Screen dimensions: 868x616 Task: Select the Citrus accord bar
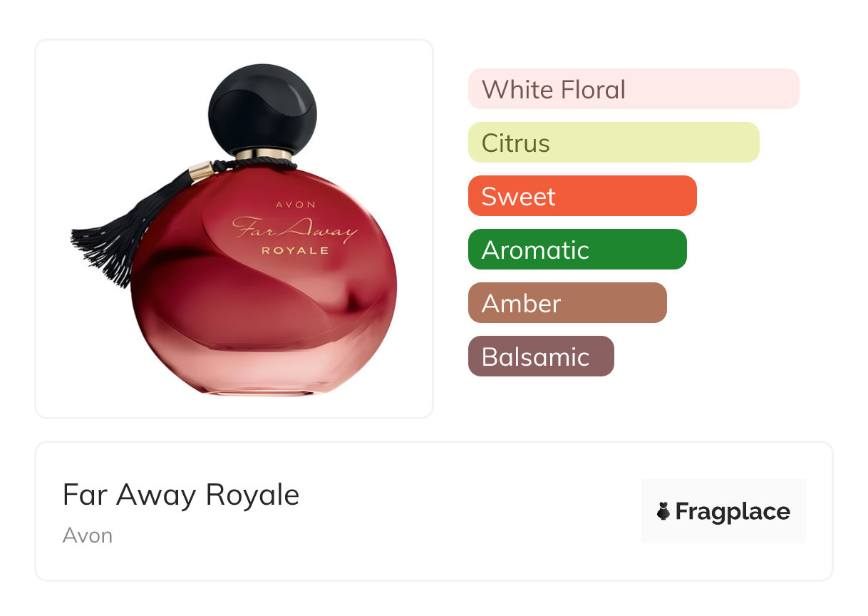[x=614, y=143]
